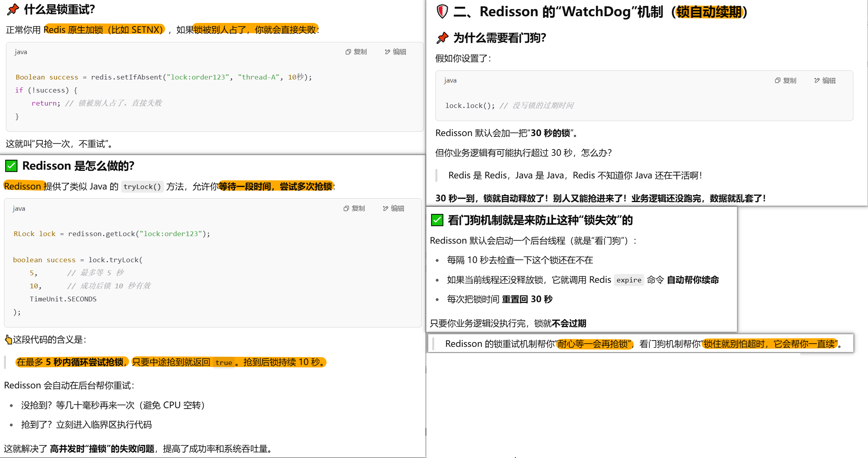The width and height of the screenshot is (868, 458).
Task: Click the inline code true
Action: (x=224, y=362)
